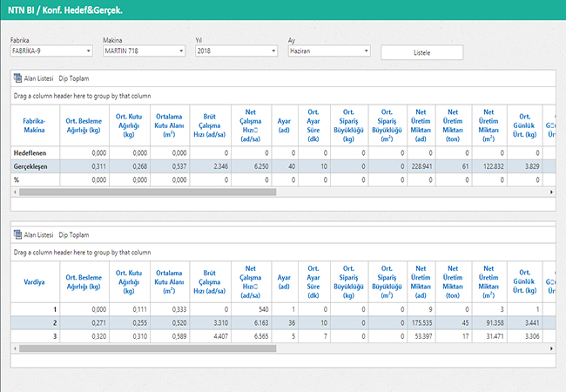
Task: Sort by the Vardiya column header
Action: pyautogui.click(x=34, y=283)
